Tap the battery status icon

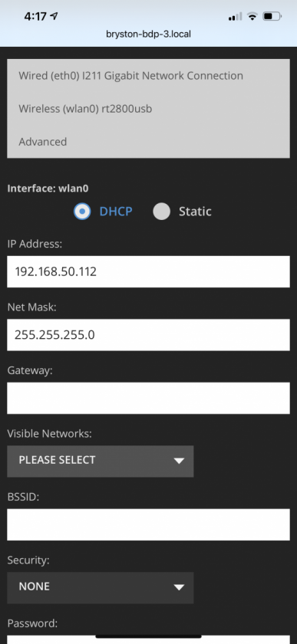click(272, 16)
